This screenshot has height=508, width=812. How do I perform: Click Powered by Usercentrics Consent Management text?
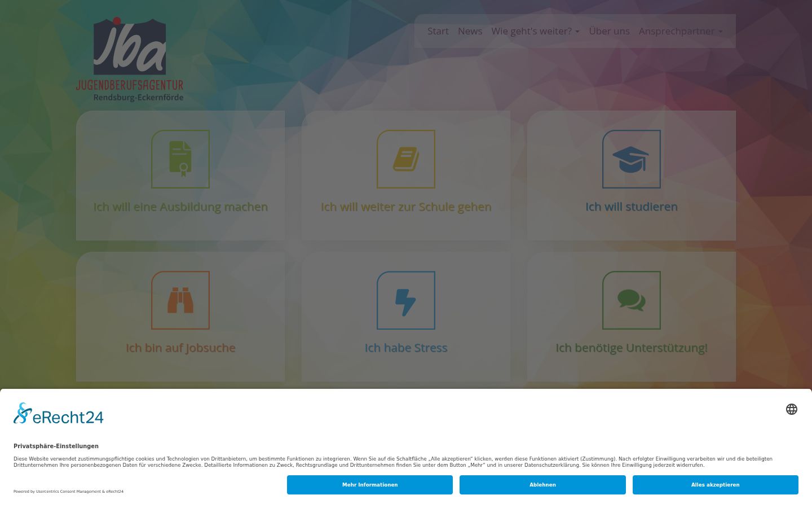point(68,491)
